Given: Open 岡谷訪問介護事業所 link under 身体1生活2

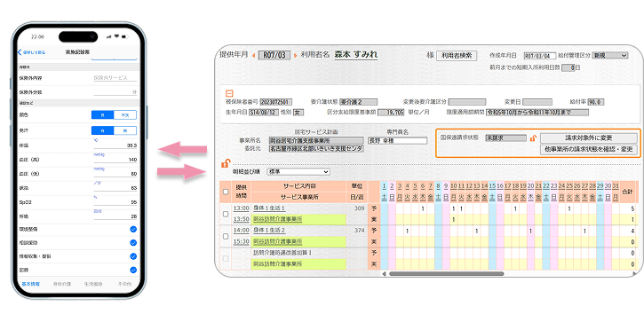Looking at the screenshot, I should (x=278, y=241).
